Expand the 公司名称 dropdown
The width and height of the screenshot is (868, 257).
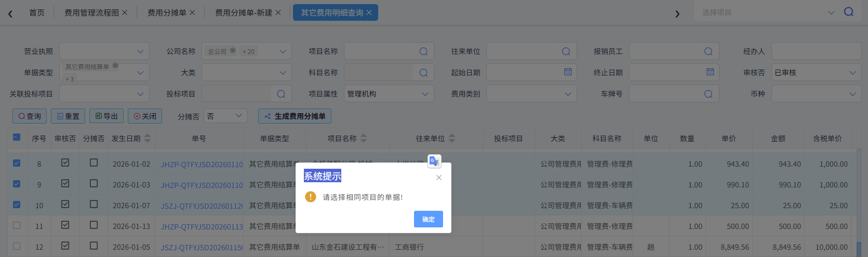(x=283, y=51)
